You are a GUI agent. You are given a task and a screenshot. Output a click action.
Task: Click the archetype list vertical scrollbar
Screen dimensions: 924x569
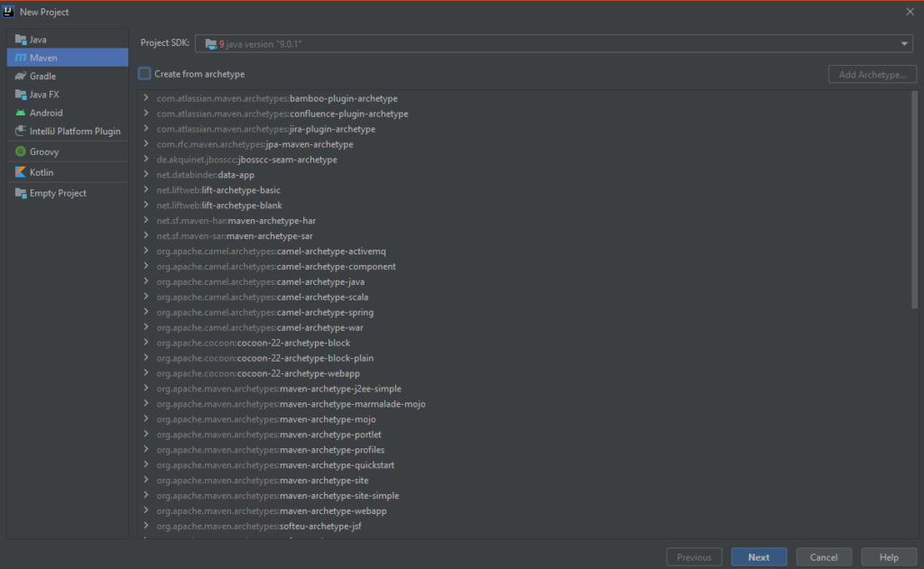(x=915, y=199)
